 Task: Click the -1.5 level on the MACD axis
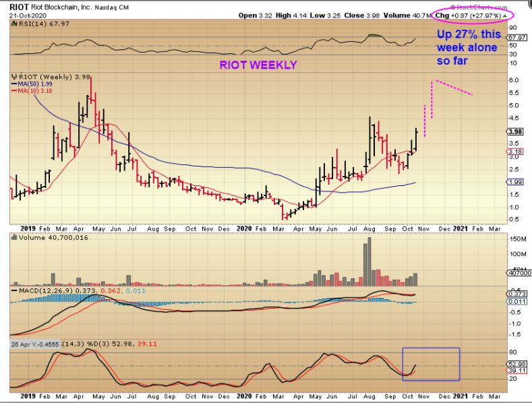coord(515,334)
